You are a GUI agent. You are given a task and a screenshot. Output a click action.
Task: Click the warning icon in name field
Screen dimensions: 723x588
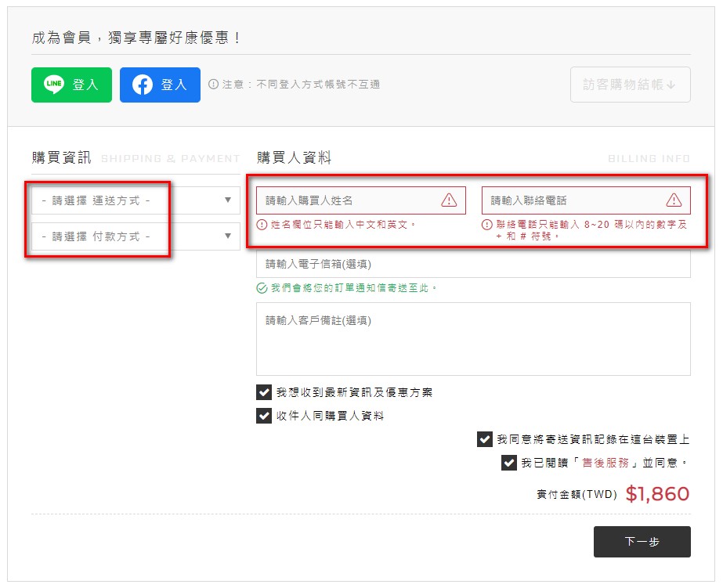click(449, 200)
